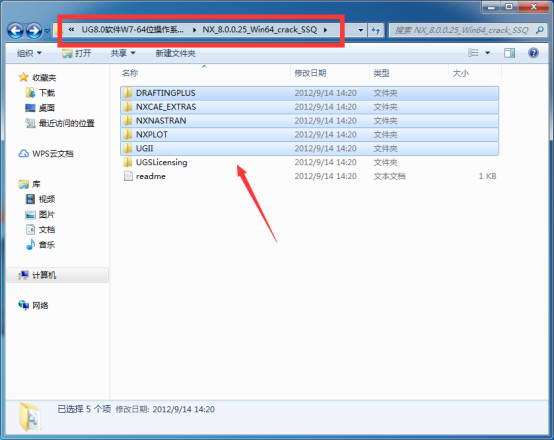
Task: Click the change view icon in toolbar
Action: pyautogui.click(x=473, y=53)
